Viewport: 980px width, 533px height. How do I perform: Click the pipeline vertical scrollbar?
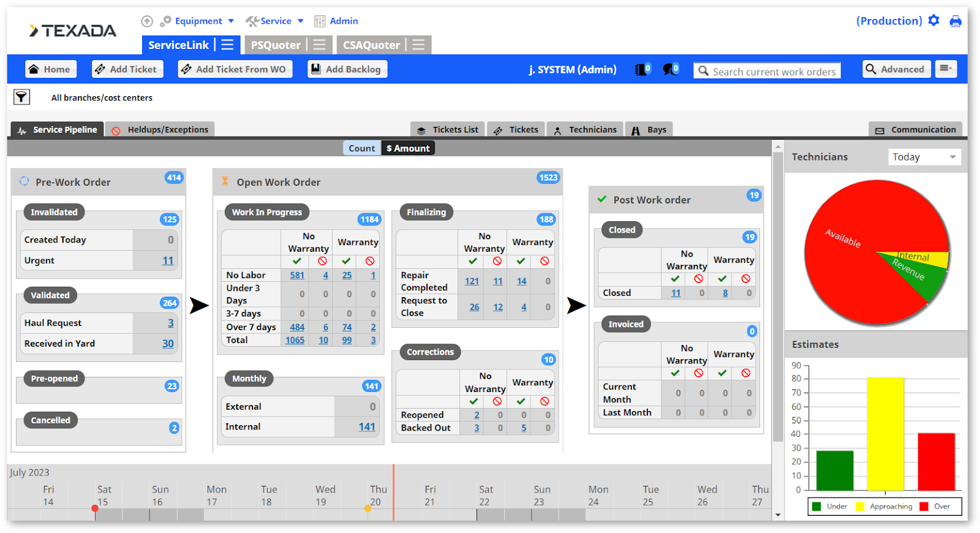[x=778, y=297]
